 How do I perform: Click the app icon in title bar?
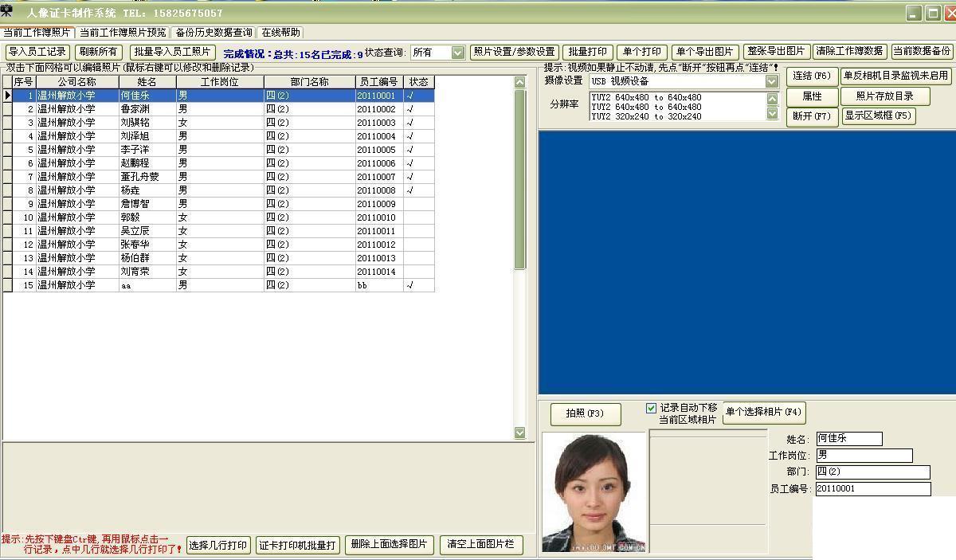tap(7, 12)
